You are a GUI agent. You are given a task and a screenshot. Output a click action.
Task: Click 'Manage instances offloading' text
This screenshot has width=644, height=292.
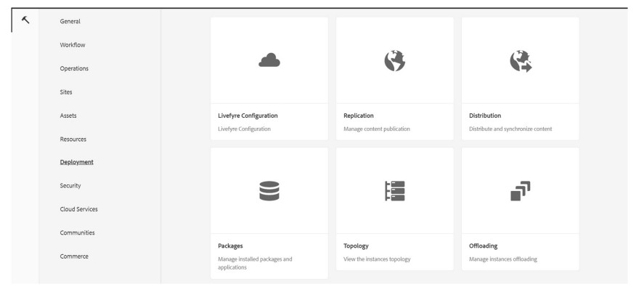tap(503, 259)
